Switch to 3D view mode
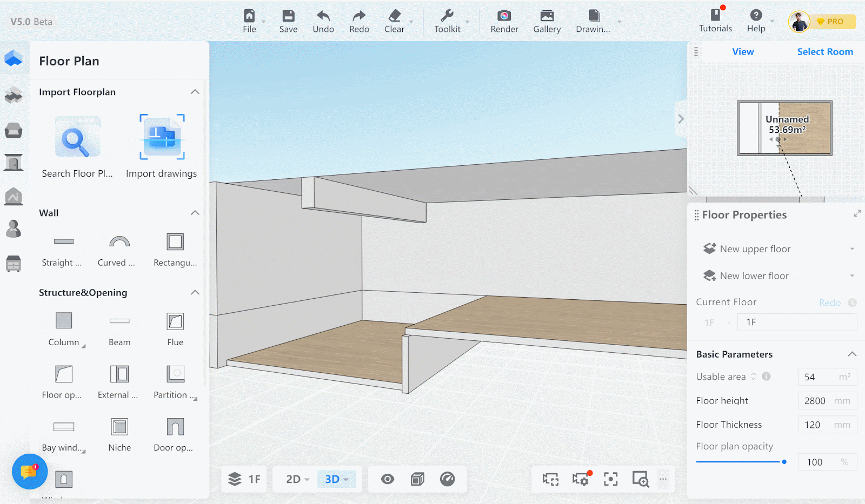 (x=332, y=479)
